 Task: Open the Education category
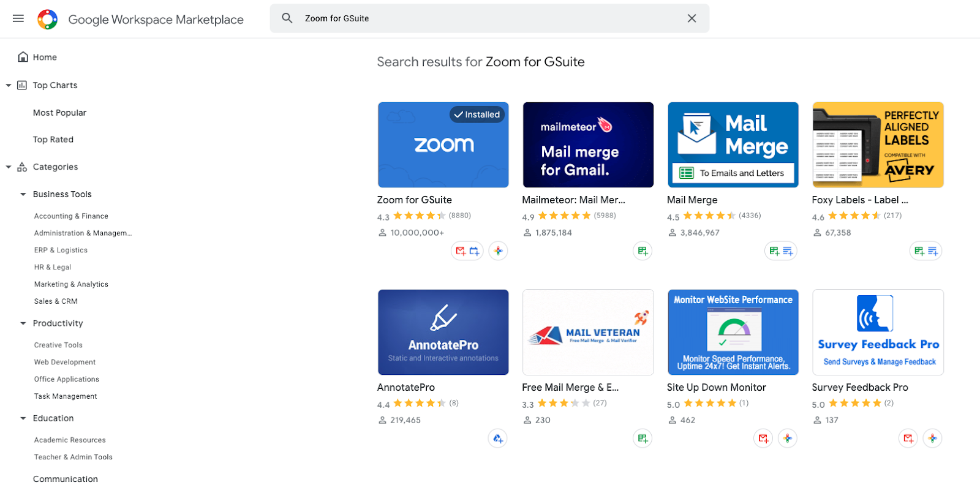(53, 418)
